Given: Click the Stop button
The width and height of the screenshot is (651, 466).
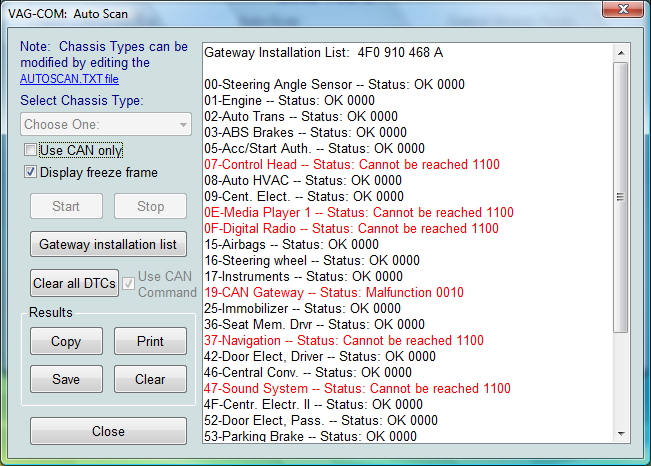Looking at the screenshot, I should (x=150, y=206).
